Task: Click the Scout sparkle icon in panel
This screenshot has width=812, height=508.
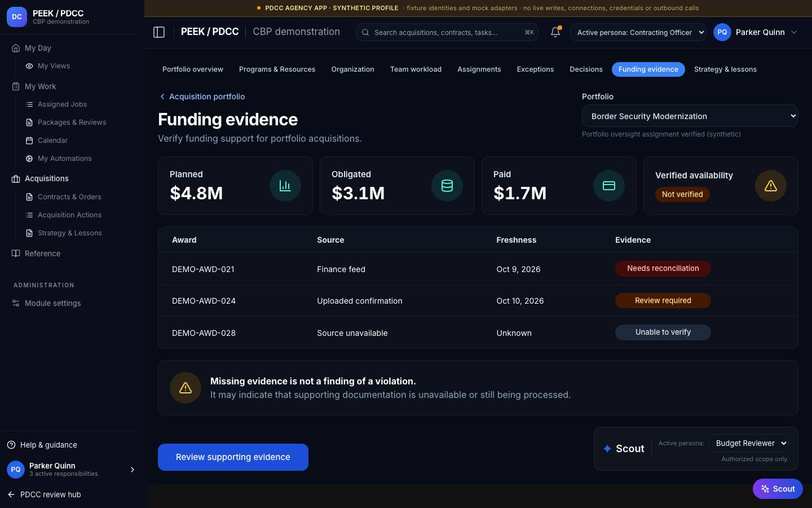Action: point(607,448)
